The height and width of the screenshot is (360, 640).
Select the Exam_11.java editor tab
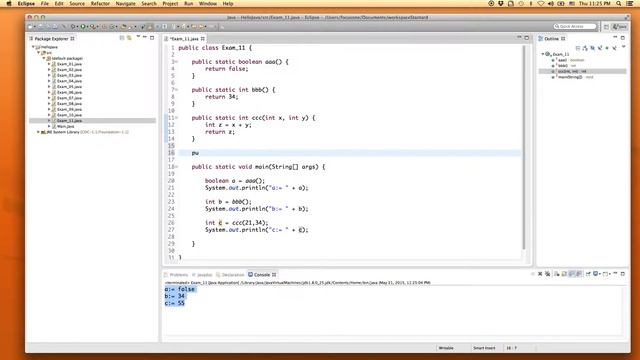coord(183,39)
